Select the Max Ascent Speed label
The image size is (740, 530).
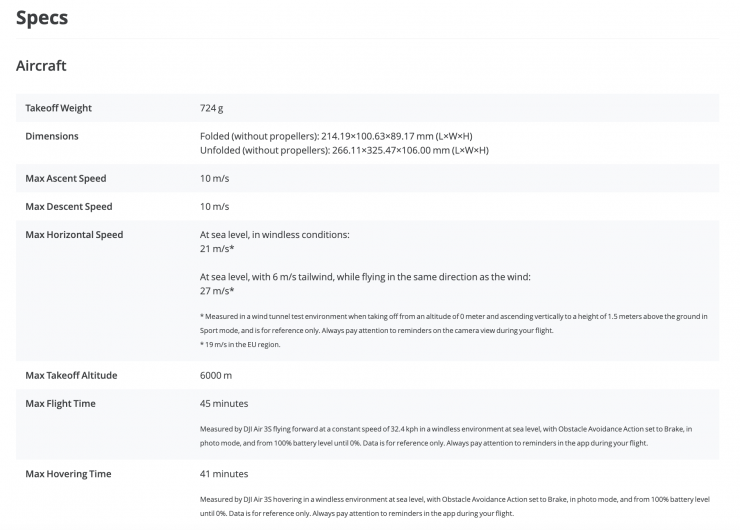pyautogui.click(x=65, y=178)
